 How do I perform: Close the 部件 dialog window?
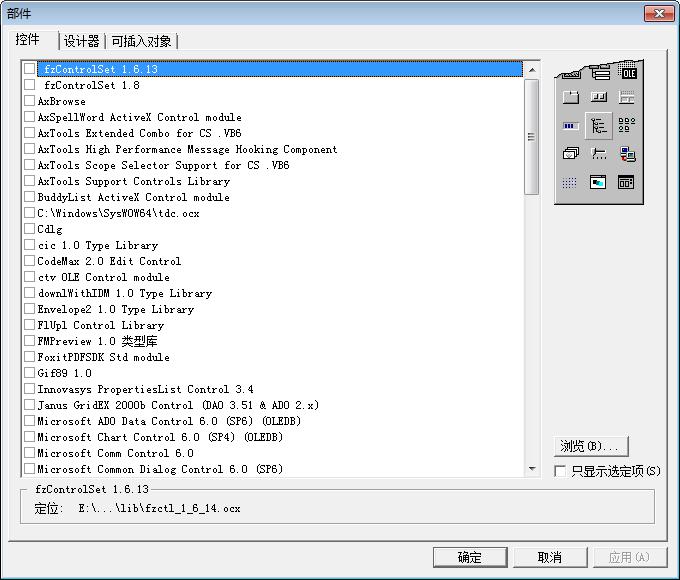point(659,13)
